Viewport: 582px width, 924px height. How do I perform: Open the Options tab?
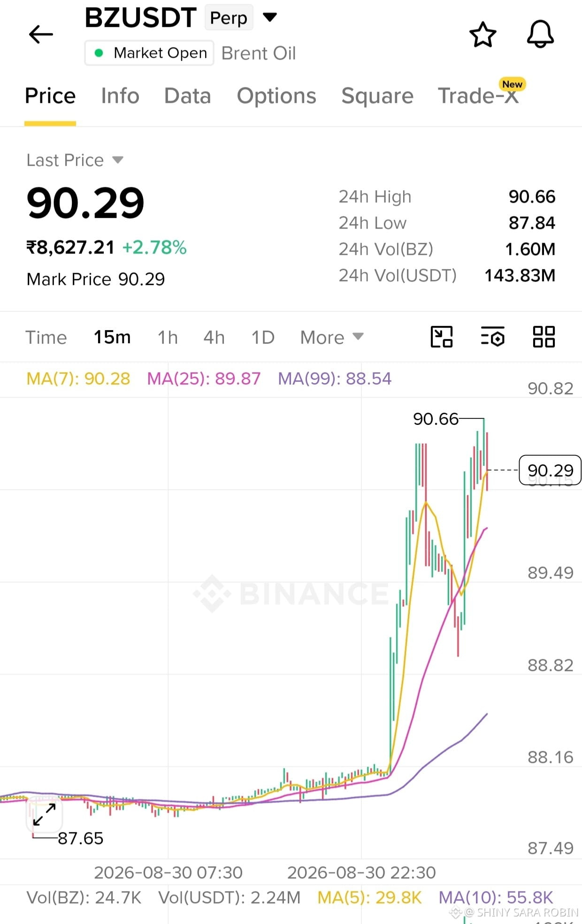tap(276, 96)
